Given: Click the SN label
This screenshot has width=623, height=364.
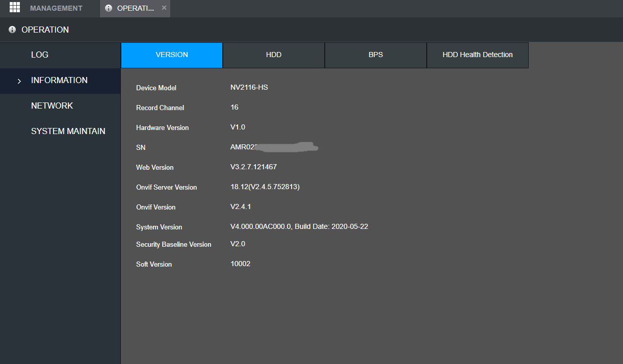Looking at the screenshot, I should [x=141, y=148].
